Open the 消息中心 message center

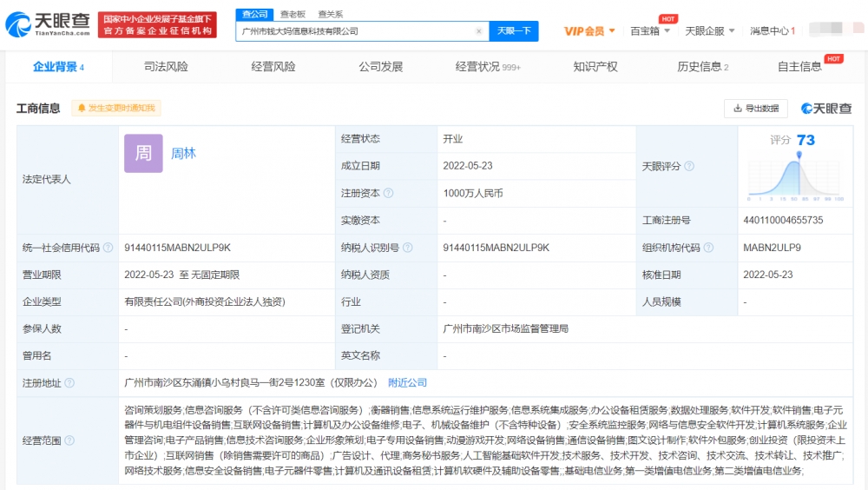(x=773, y=31)
